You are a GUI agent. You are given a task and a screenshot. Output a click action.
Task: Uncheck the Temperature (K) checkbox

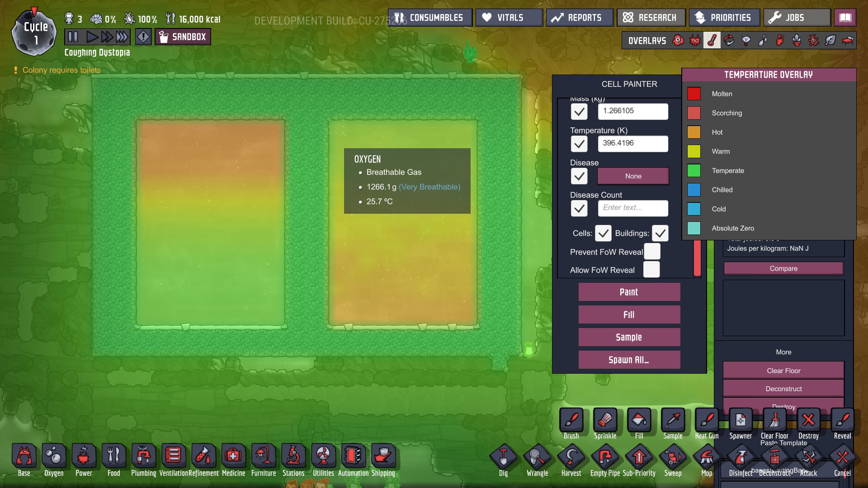(x=579, y=144)
